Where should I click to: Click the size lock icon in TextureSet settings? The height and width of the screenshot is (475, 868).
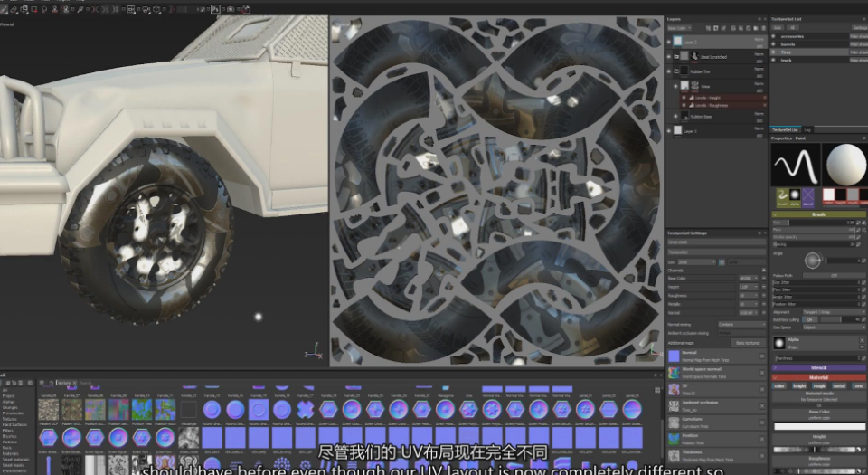click(x=722, y=261)
